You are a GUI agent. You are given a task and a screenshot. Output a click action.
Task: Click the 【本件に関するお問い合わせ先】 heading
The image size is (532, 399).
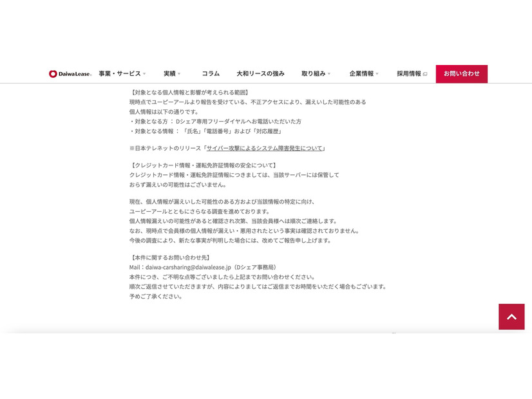click(170, 257)
